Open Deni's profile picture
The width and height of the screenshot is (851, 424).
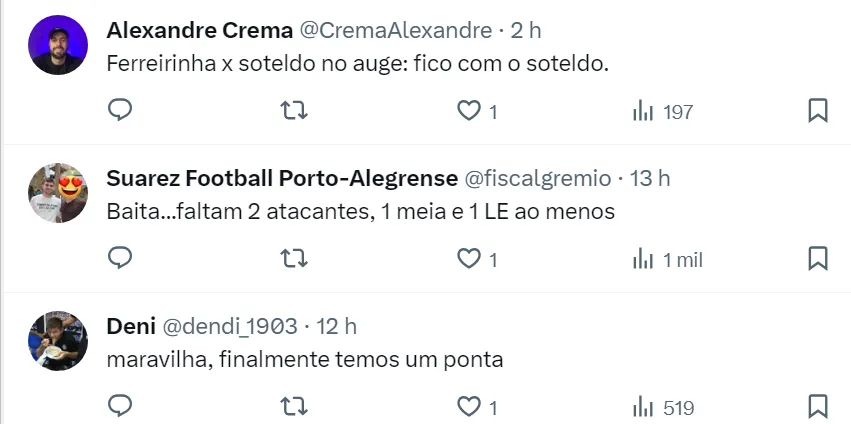point(58,341)
